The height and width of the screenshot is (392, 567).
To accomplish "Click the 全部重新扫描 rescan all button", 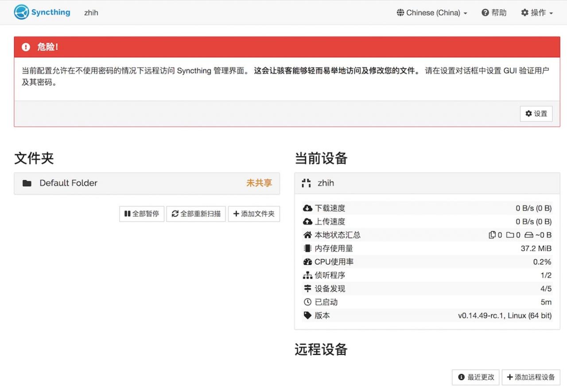I will click(196, 214).
